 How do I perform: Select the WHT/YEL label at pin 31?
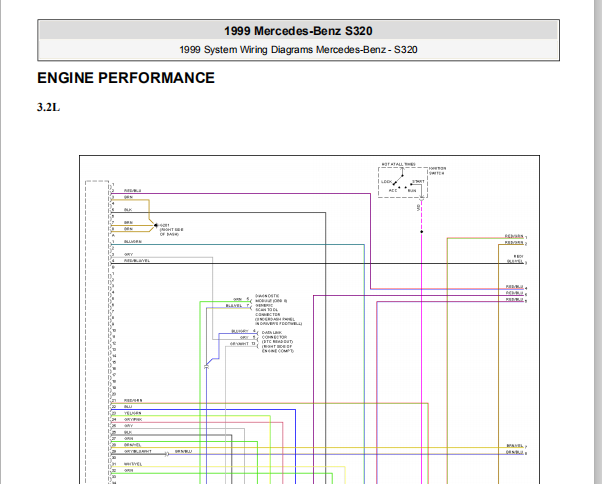(133, 464)
